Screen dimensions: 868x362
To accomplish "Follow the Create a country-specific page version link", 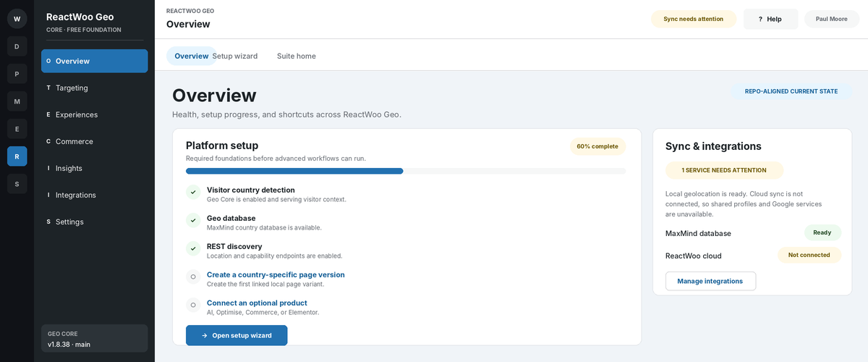I will 276,274.
